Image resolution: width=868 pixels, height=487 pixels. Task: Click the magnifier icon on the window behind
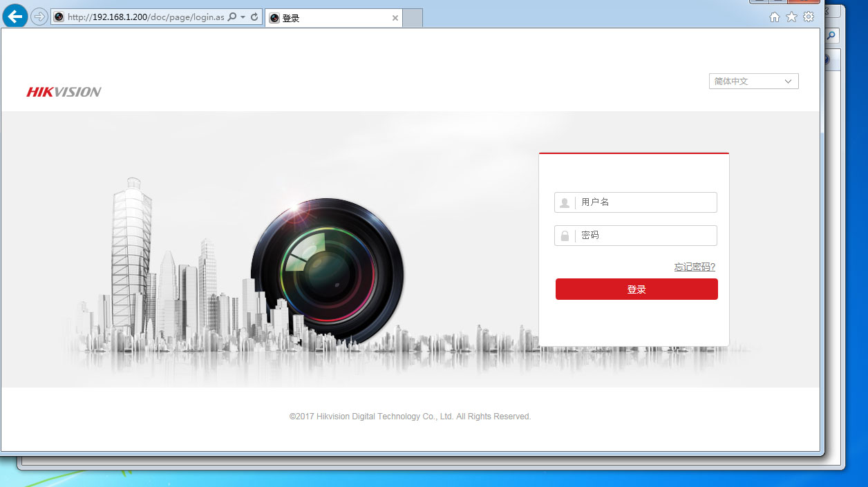pos(831,35)
